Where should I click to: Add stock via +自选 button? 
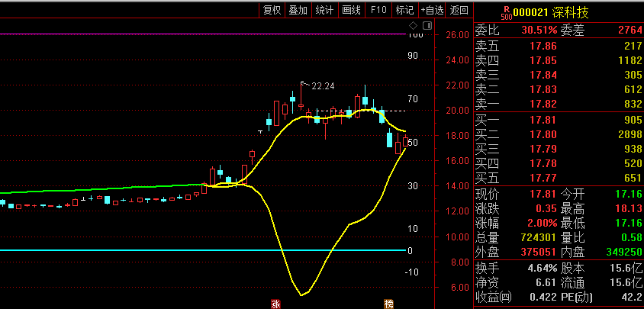[433, 10]
